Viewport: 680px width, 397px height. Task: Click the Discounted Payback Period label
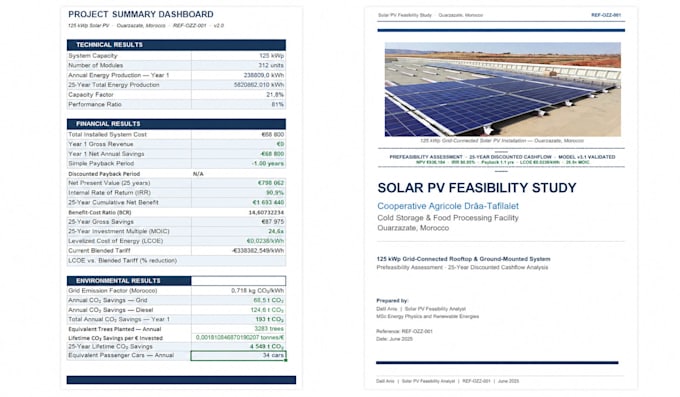[104, 174]
